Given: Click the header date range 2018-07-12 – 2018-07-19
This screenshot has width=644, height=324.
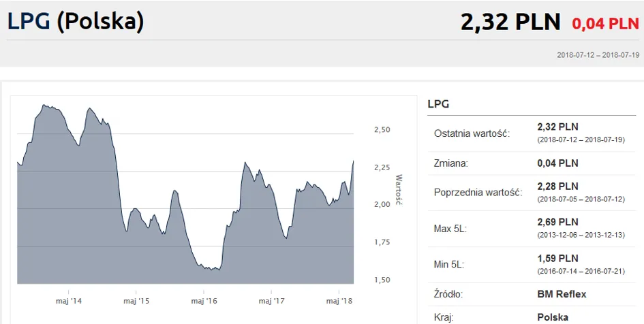Looking at the screenshot, I should (597, 54).
